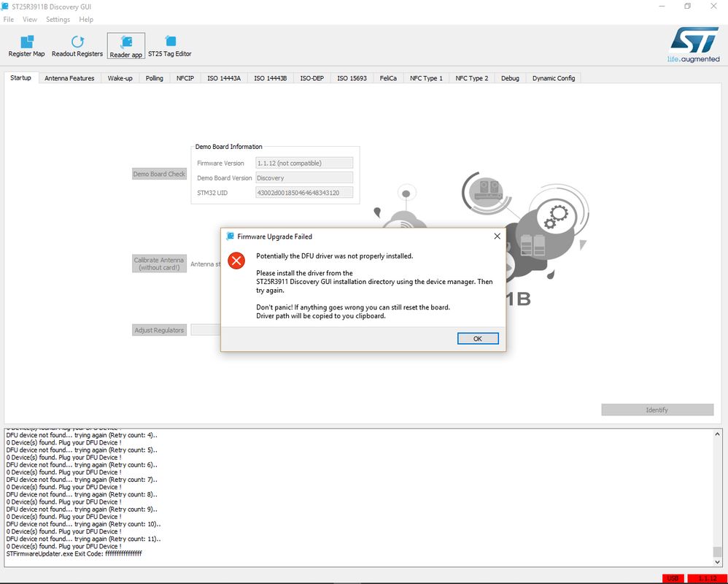The height and width of the screenshot is (584, 728).
Task: Click the red error icon in dialog
Action: tap(236, 261)
